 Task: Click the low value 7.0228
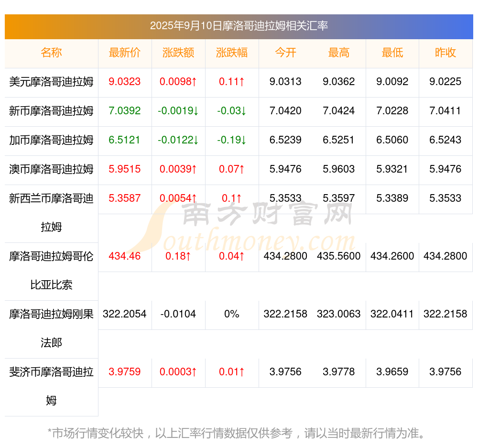click(x=392, y=111)
